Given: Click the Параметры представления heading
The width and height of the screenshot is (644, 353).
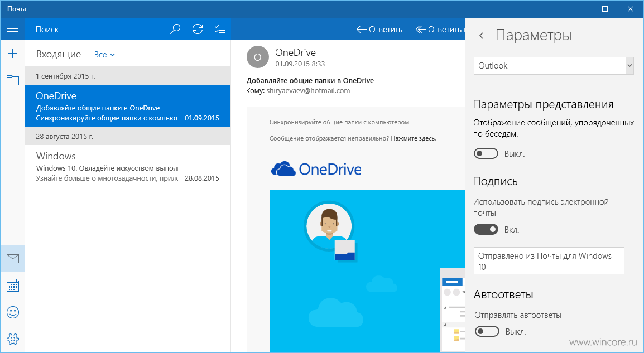Looking at the screenshot, I should tap(544, 104).
